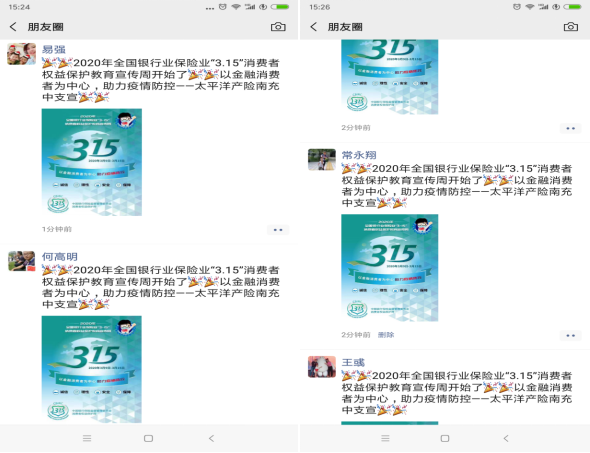590x453 pixels.
Task: Click 删除 to delete 常永翔's post
Action: click(386, 335)
